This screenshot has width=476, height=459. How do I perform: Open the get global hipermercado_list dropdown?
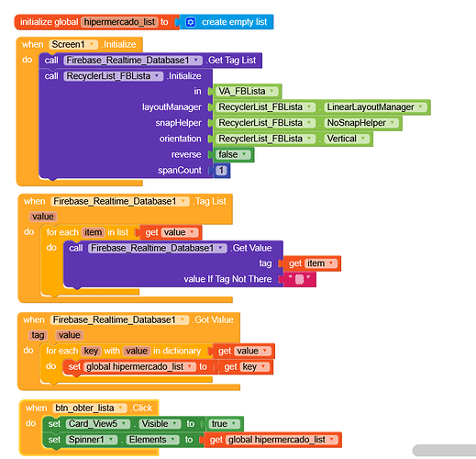282,440
